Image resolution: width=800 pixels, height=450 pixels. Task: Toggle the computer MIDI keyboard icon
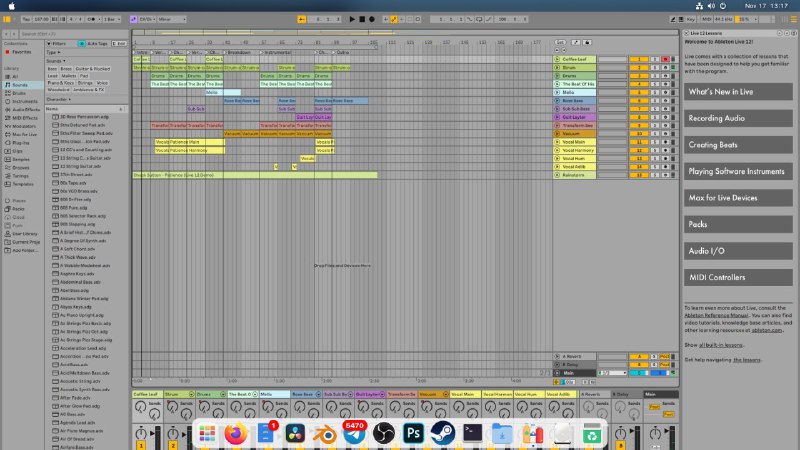(681, 19)
